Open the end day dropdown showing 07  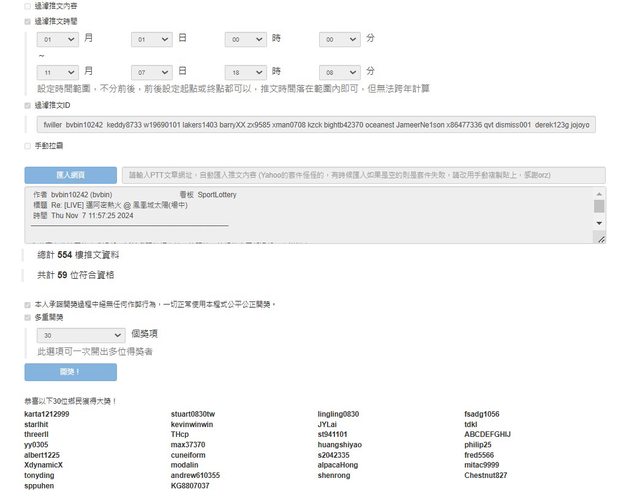(151, 72)
